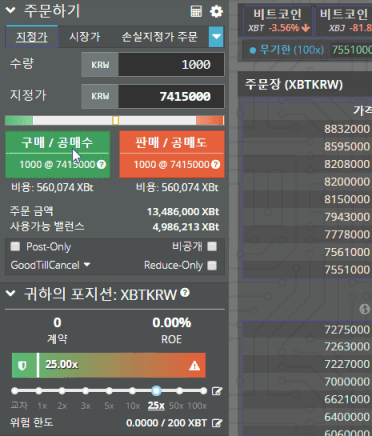Click order book price 8150000

(347, 199)
